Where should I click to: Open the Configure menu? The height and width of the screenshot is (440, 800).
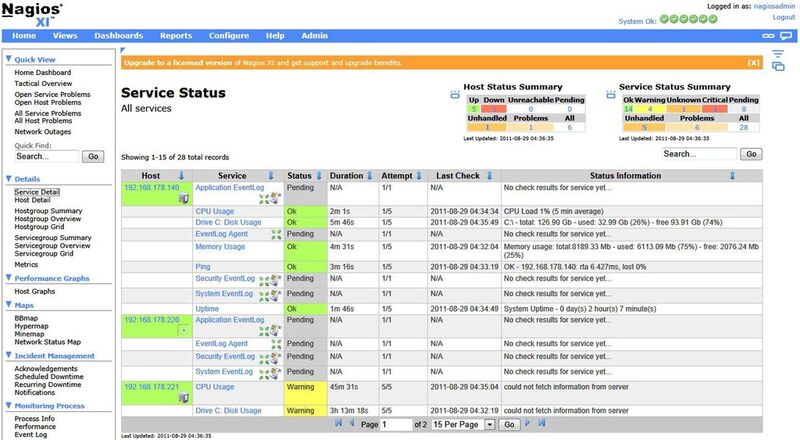[x=229, y=35]
